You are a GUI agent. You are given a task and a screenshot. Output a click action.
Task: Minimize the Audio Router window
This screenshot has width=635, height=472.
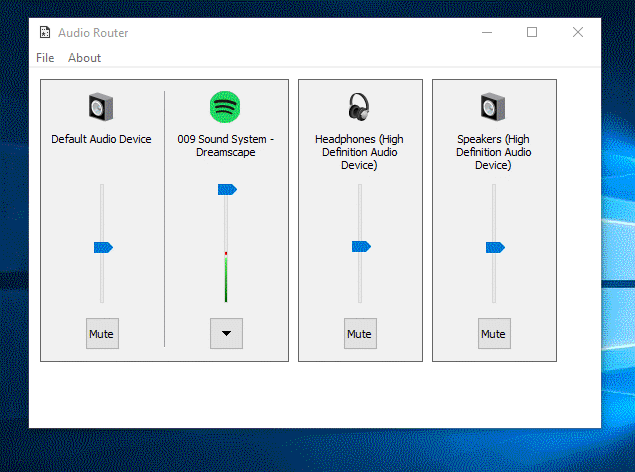[486, 32]
